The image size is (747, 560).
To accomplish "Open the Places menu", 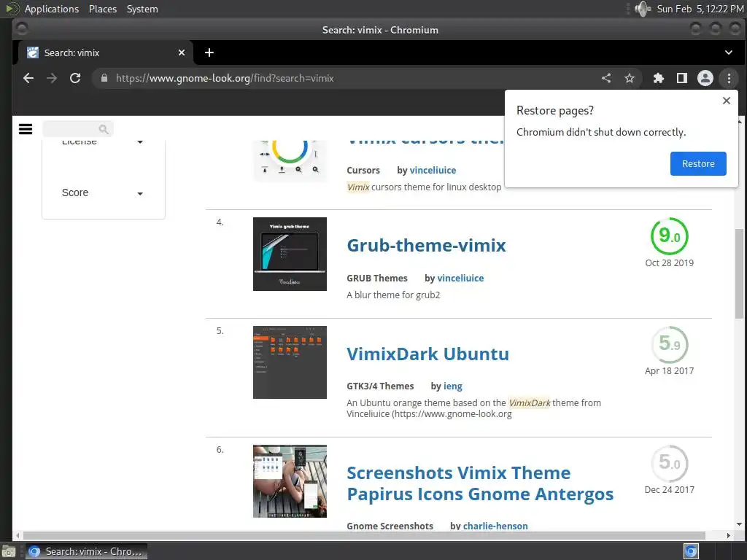I will pos(102,9).
